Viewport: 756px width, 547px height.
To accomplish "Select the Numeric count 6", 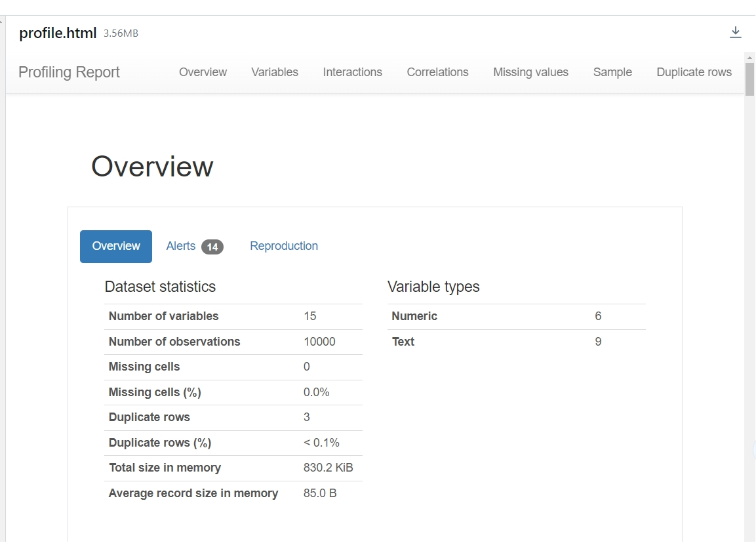I will click(x=598, y=316).
